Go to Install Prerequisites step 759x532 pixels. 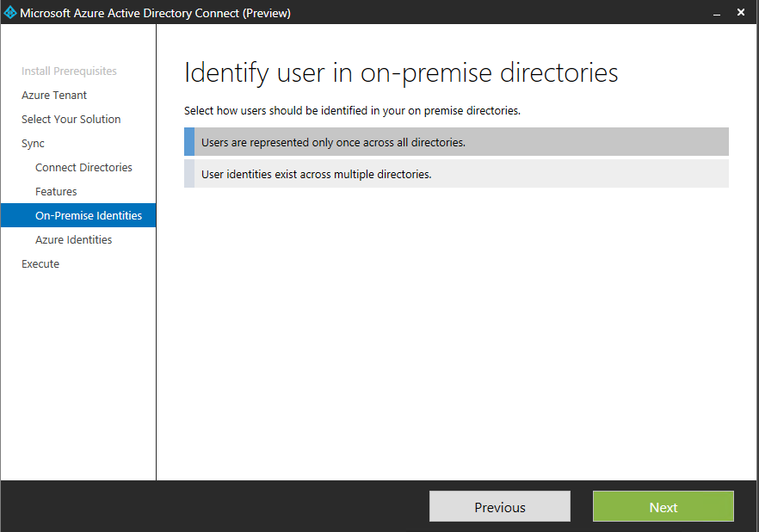tap(69, 71)
